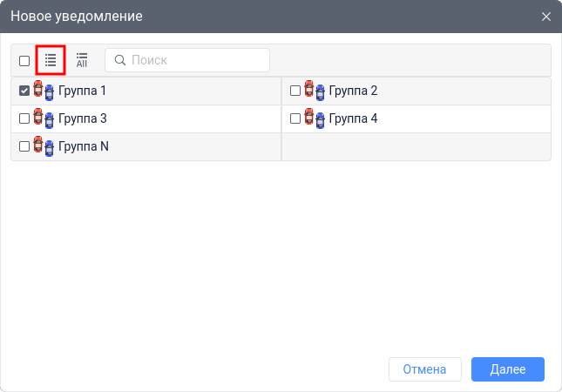
Task: Click the Группа 4 cars icon
Action: (315, 118)
